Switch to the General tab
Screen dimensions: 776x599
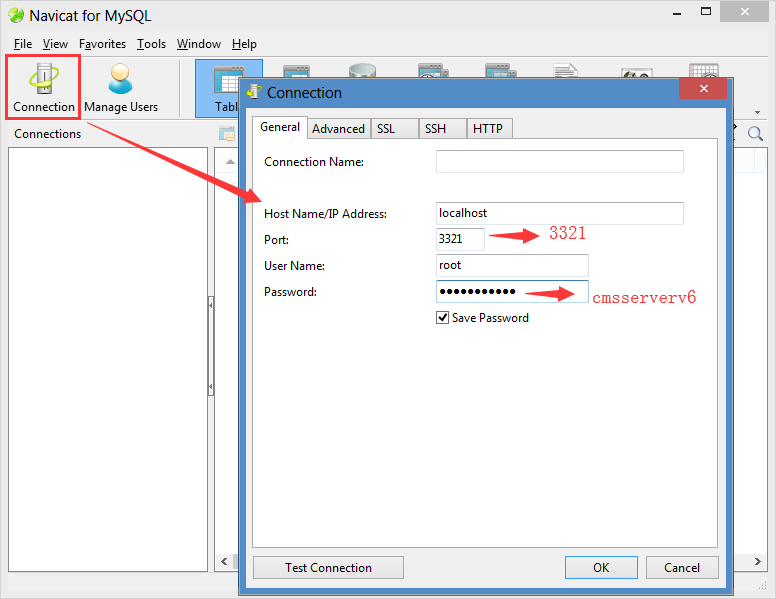[280, 127]
